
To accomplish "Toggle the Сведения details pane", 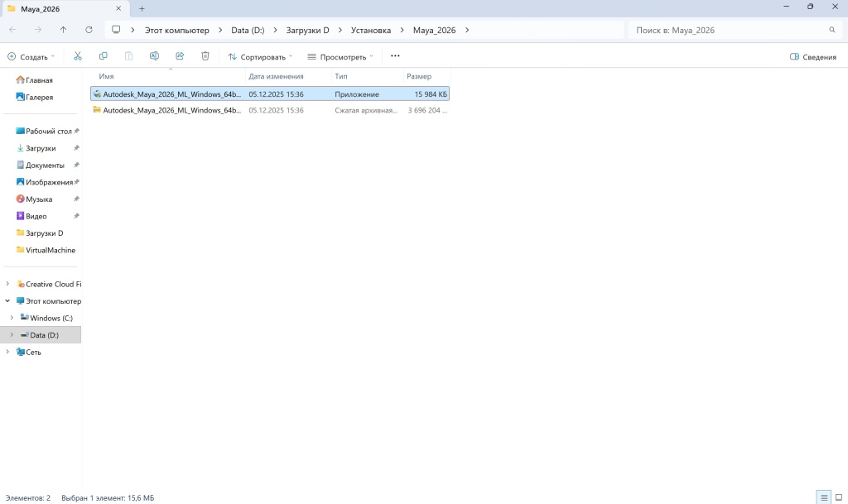I will pos(812,57).
